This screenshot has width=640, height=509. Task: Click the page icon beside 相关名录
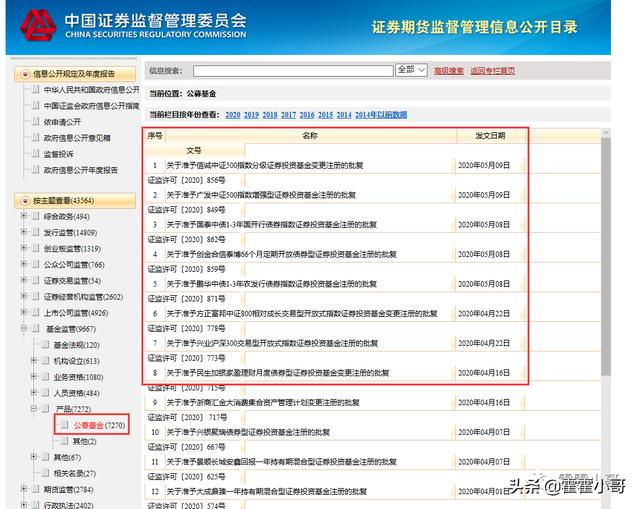pyautogui.click(x=45, y=473)
